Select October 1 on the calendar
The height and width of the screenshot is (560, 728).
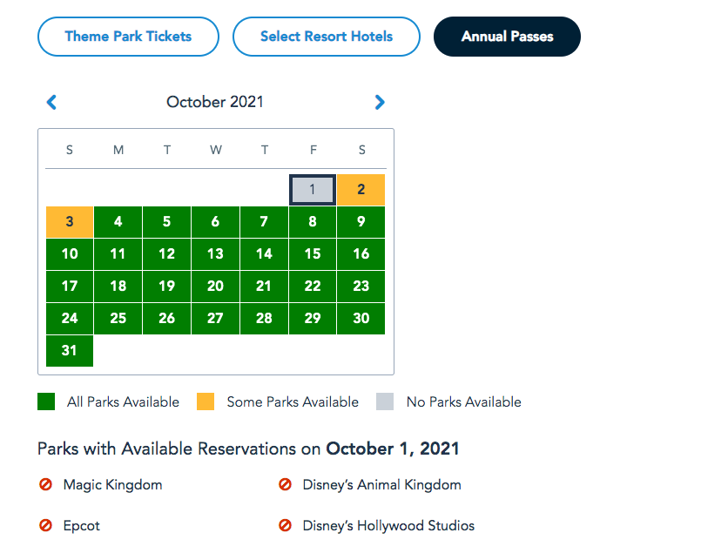pyautogui.click(x=313, y=190)
